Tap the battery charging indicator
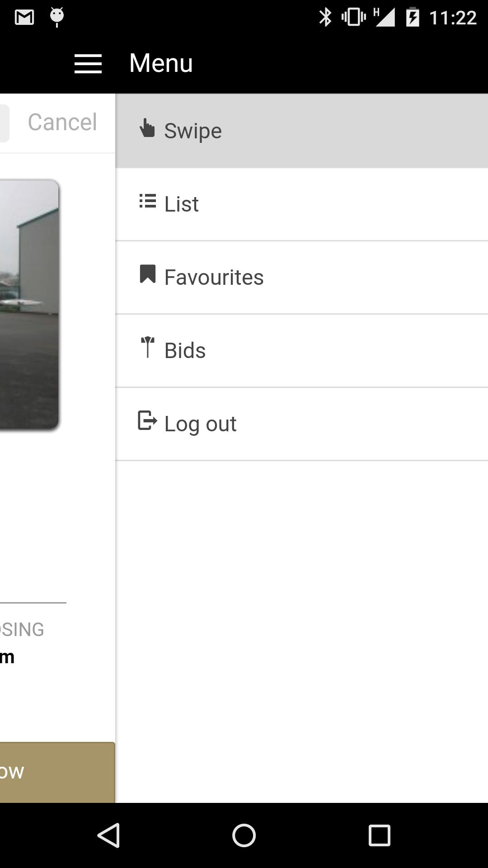The width and height of the screenshot is (488, 868). (x=413, y=17)
